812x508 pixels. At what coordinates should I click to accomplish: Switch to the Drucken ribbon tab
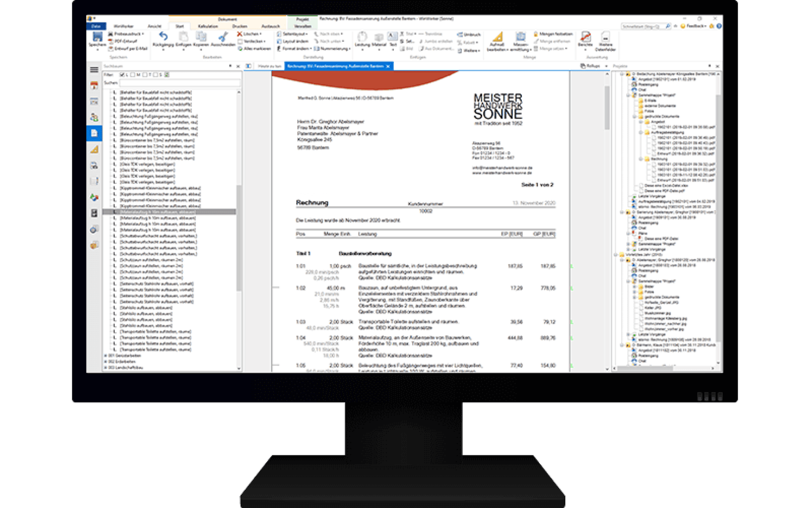(x=239, y=26)
